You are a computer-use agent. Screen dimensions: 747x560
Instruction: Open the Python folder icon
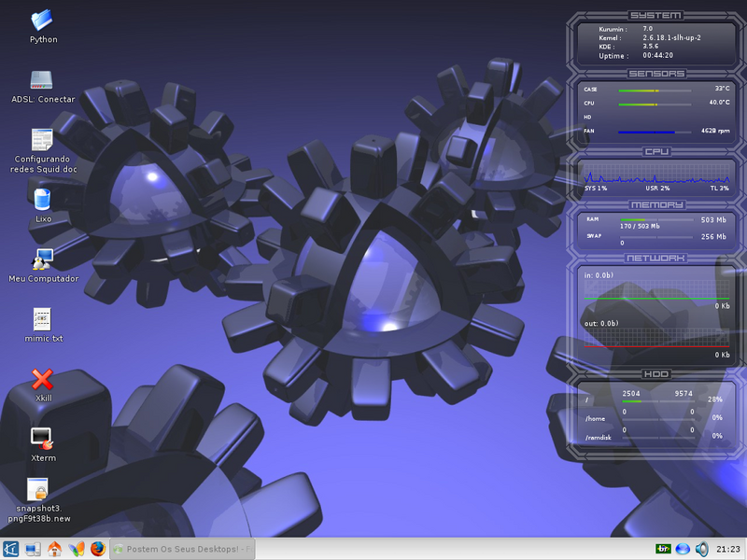tap(42, 21)
